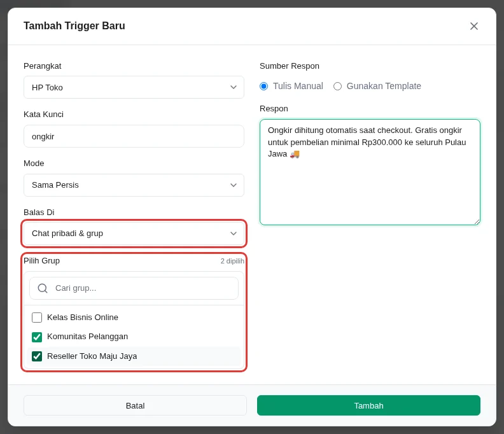Click the 'Perangkat' label
This screenshot has height=434, width=504.
(43, 66)
